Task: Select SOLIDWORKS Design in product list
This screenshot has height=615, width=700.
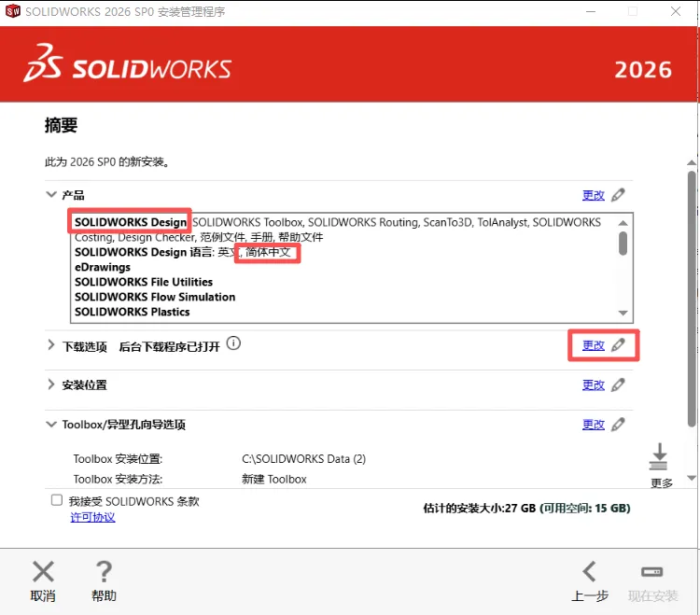Action: (x=131, y=222)
